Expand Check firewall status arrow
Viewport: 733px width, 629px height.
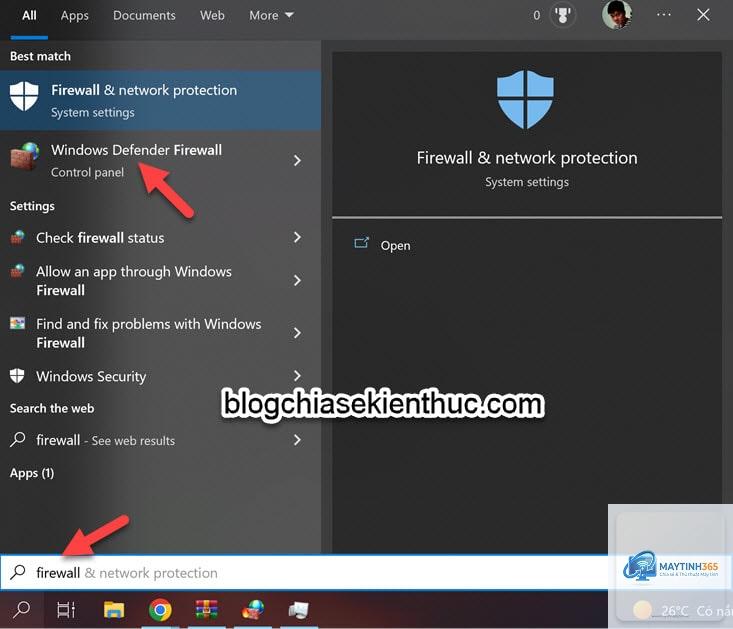coord(297,237)
